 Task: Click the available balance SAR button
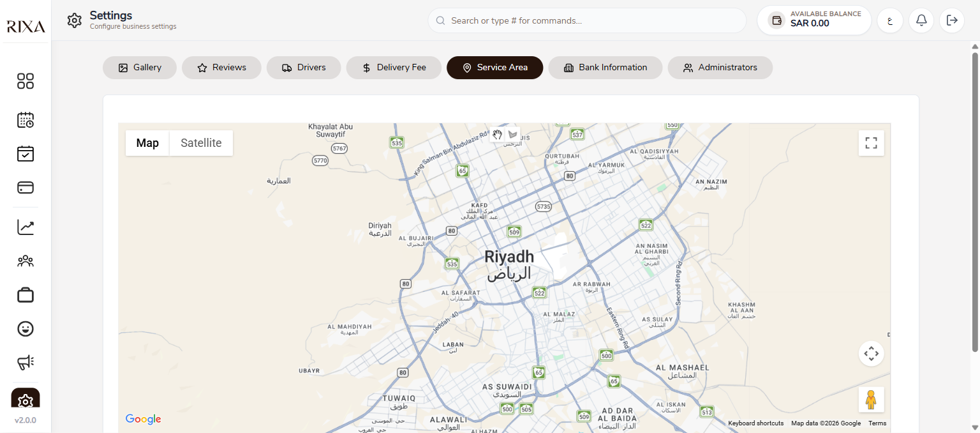(x=814, y=20)
